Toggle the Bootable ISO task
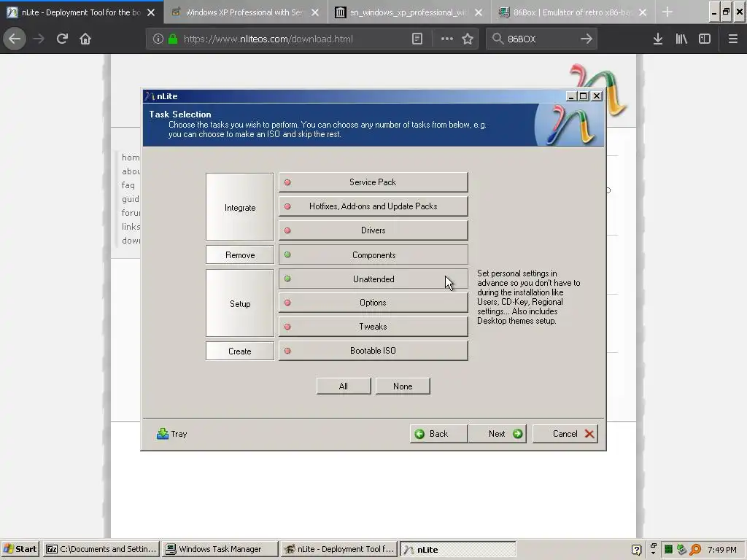 click(373, 351)
